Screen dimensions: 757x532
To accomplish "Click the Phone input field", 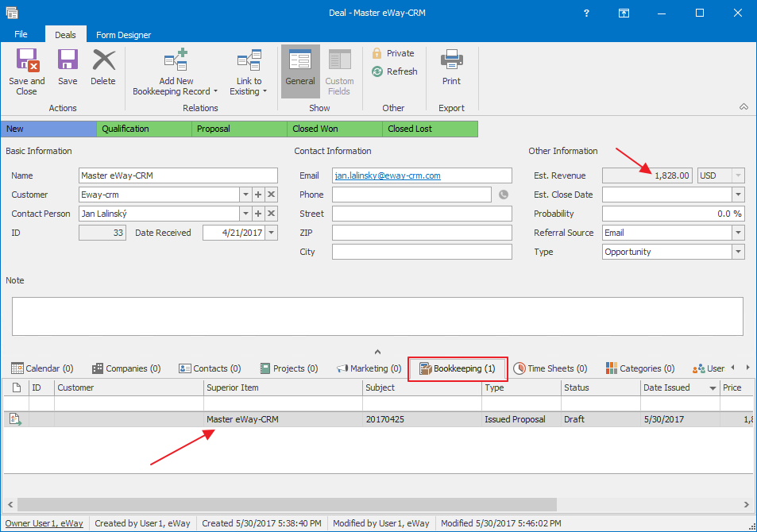I will pos(411,195).
